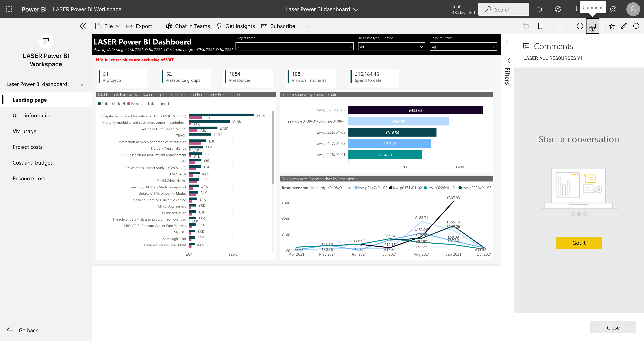The width and height of the screenshot is (644, 341).
Task: Click Got it button in comments panel
Action: coord(579,243)
